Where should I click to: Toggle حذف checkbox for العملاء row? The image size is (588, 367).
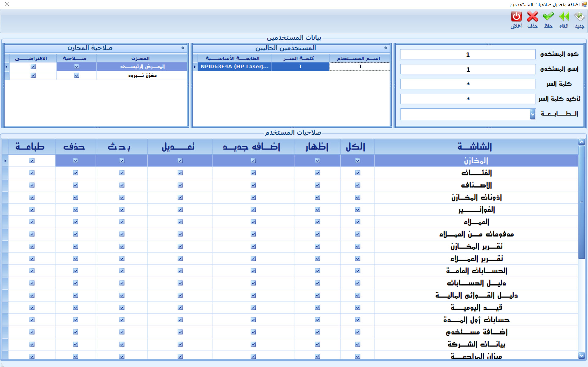[75, 222]
